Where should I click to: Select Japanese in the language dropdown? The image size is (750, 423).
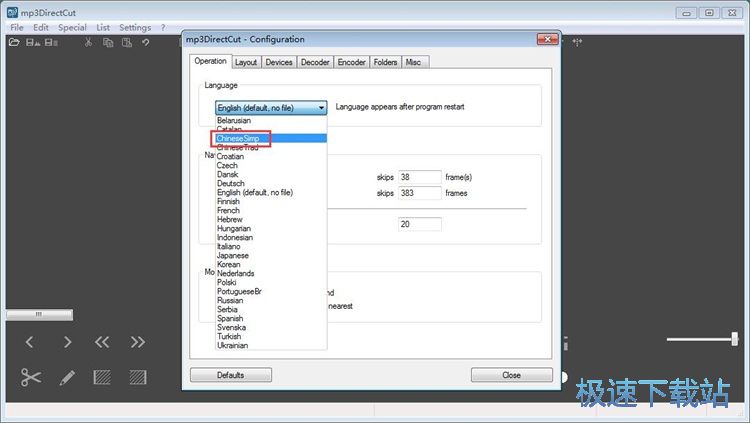click(233, 255)
